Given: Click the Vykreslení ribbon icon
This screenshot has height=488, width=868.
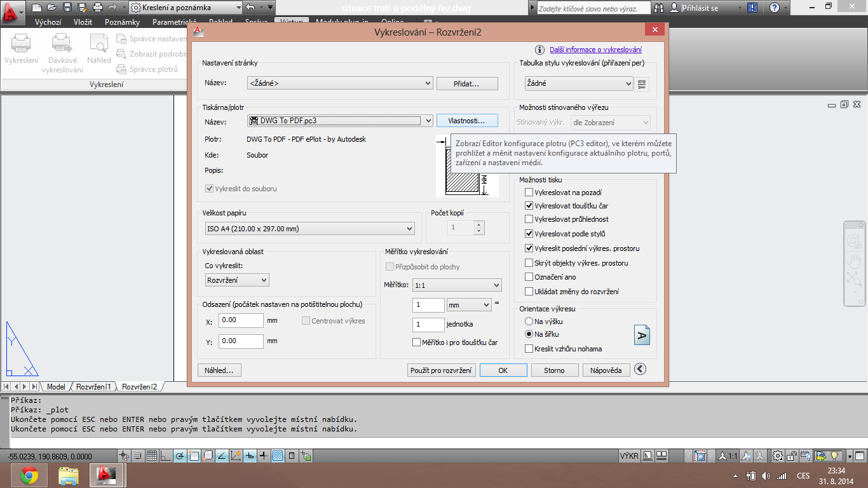Looking at the screenshot, I should [22, 43].
